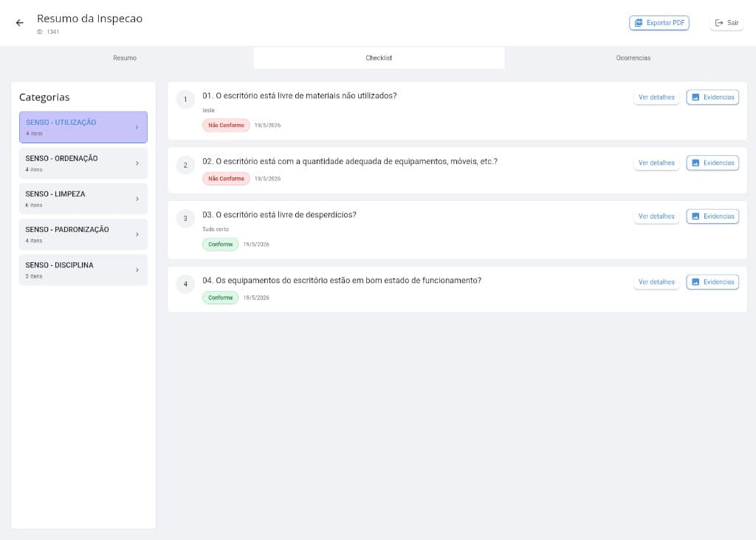Viewport: 756px width, 540px height.
Task: Choose SENSO - PADRONIZAÇÃO category label
Action: (x=67, y=230)
